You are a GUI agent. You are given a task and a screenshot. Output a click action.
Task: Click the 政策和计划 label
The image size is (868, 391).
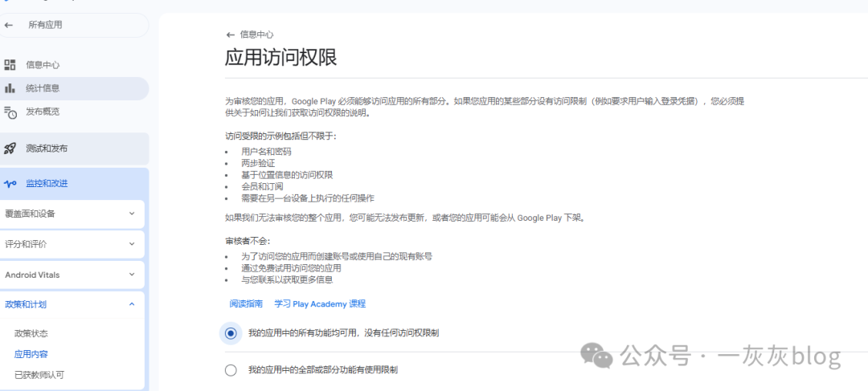click(x=26, y=303)
